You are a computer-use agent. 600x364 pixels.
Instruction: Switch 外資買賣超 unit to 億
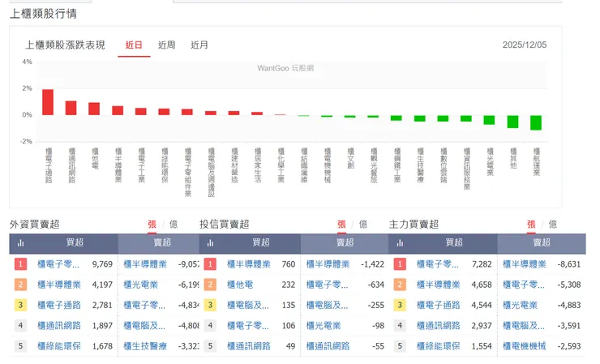point(174,225)
